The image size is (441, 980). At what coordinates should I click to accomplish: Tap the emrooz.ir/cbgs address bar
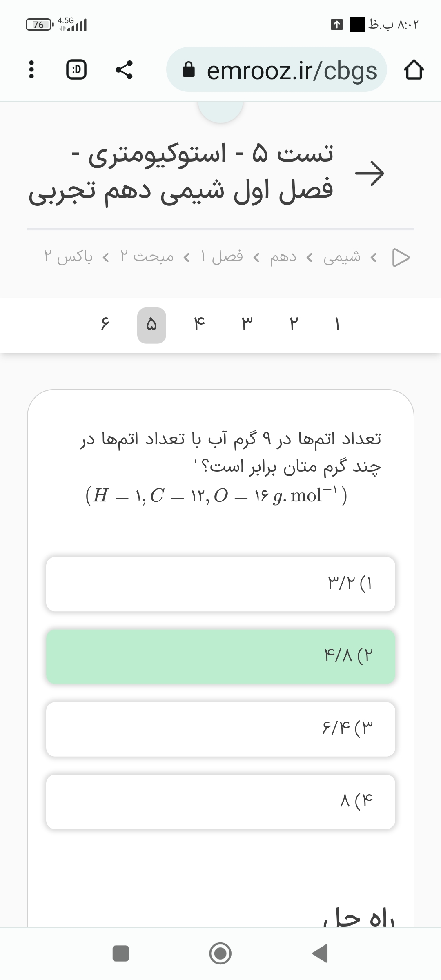(276, 70)
